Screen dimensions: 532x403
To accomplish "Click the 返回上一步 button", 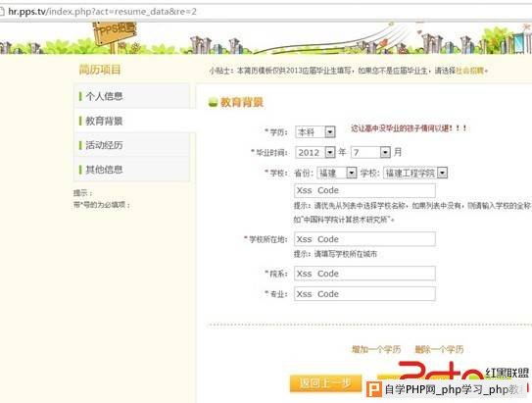I will [x=325, y=383].
